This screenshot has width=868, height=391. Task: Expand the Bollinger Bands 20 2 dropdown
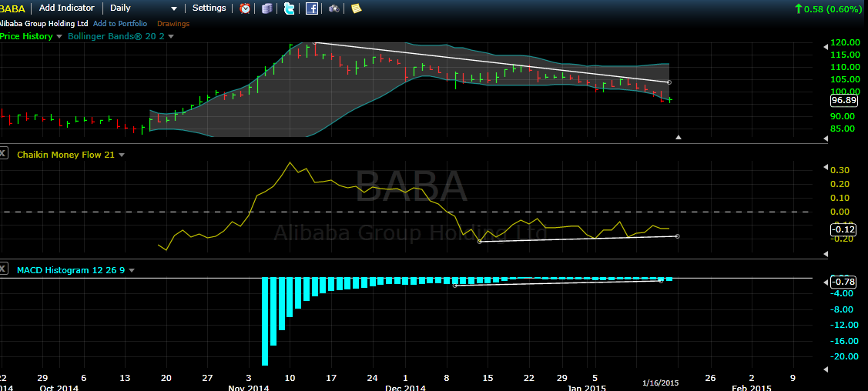(171, 36)
